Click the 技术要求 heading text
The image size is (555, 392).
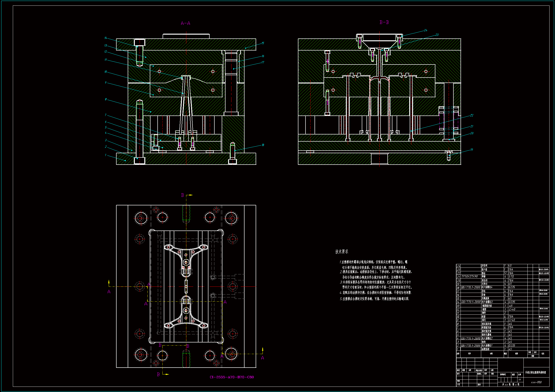[342, 252]
